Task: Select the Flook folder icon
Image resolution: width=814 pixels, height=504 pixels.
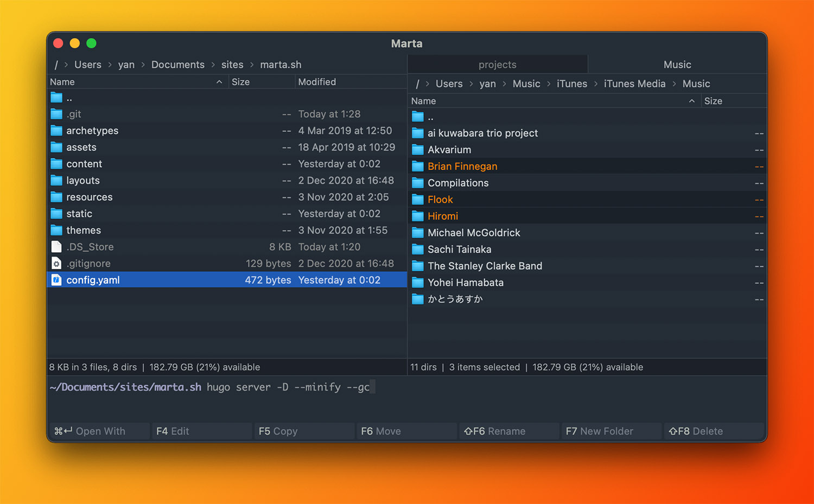Action: [417, 200]
